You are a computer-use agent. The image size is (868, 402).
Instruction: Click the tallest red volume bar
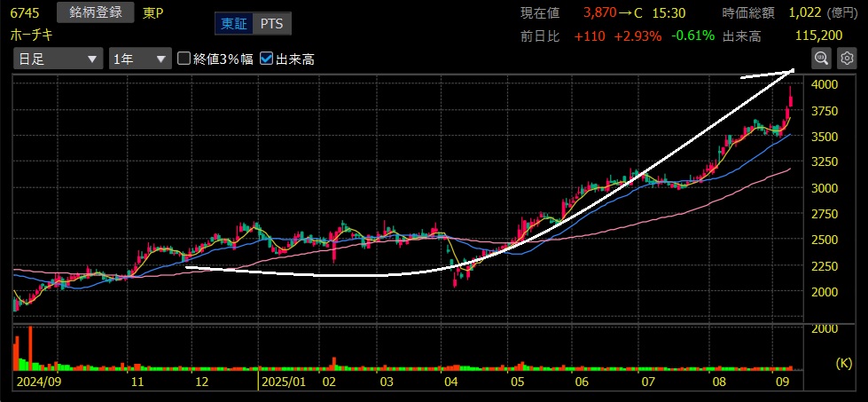[31, 348]
